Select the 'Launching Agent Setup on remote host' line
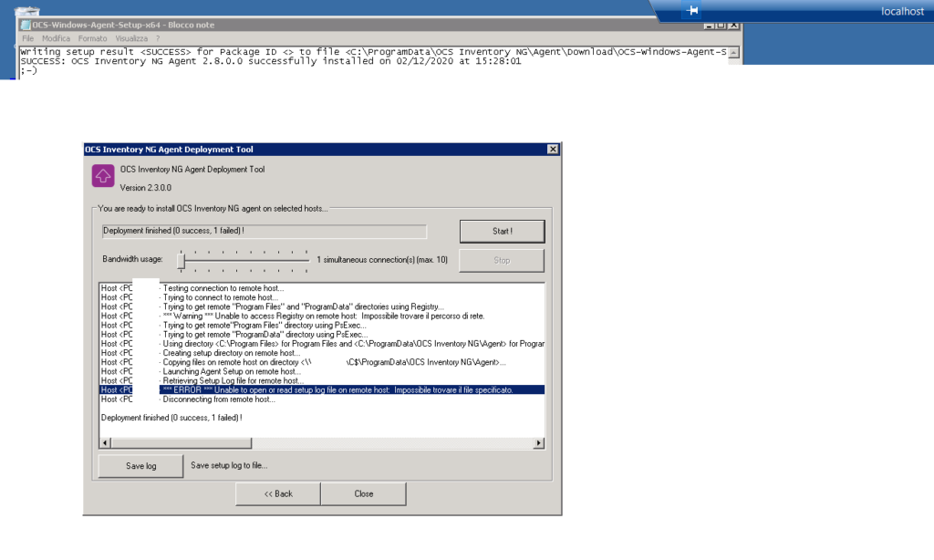The width and height of the screenshot is (934, 560). pos(322,371)
